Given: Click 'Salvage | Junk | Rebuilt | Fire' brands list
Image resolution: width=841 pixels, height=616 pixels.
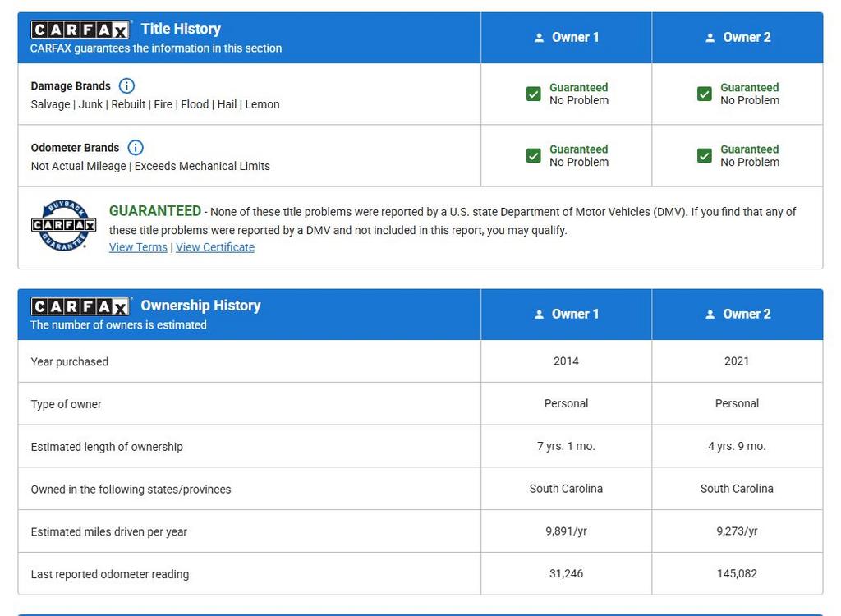Looking at the screenshot, I should pyautogui.click(x=155, y=104).
